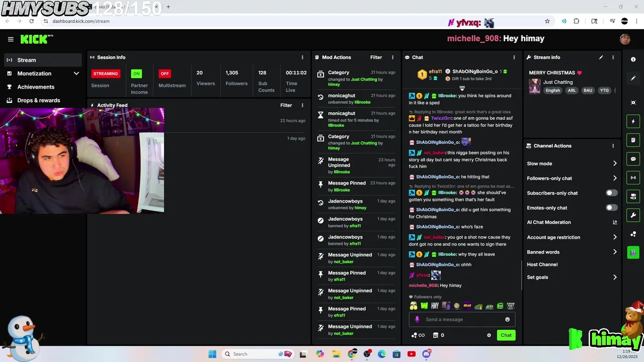Toggle the camera stream panel icon
Screen dimensions: 644x362
tap(633, 196)
